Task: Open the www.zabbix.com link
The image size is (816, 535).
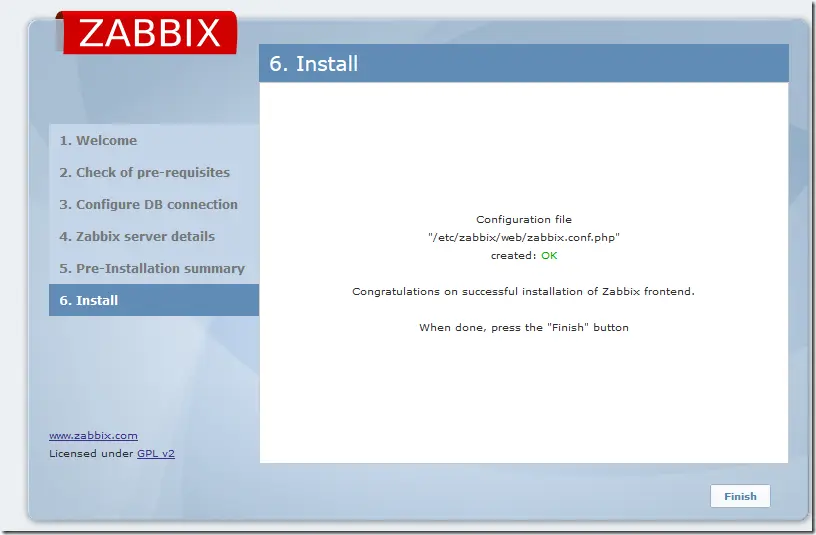Action: pyautogui.click(x=93, y=436)
